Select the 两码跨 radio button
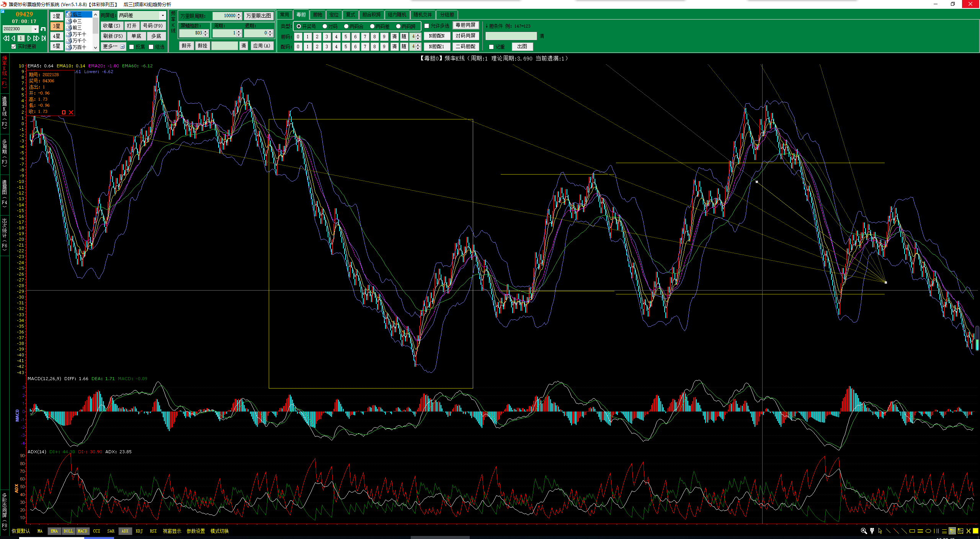This screenshot has height=539, width=980. point(398,26)
